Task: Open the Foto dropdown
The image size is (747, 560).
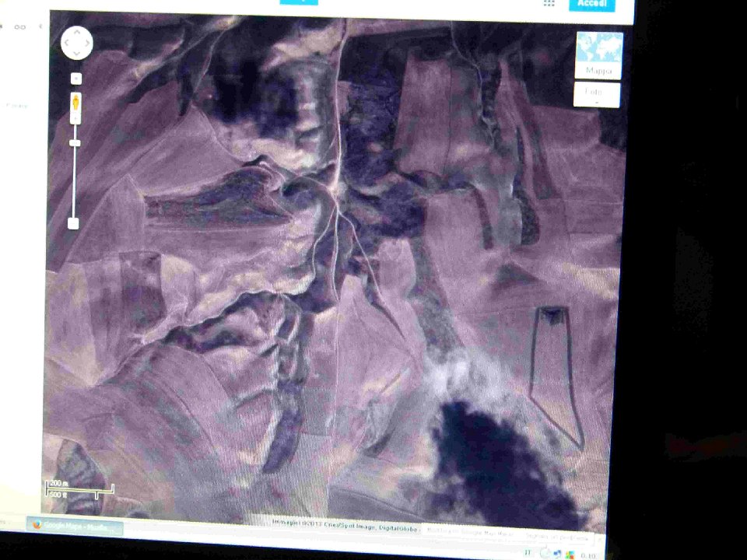Action: tap(597, 95)
